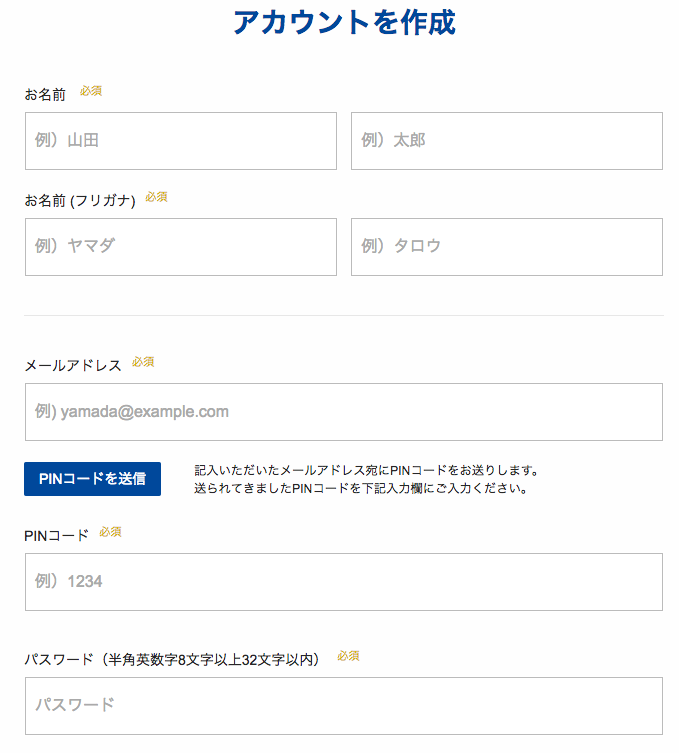Select the first name field showing 太郎
This screenshot has height=753, width=679.
[507, 141]
